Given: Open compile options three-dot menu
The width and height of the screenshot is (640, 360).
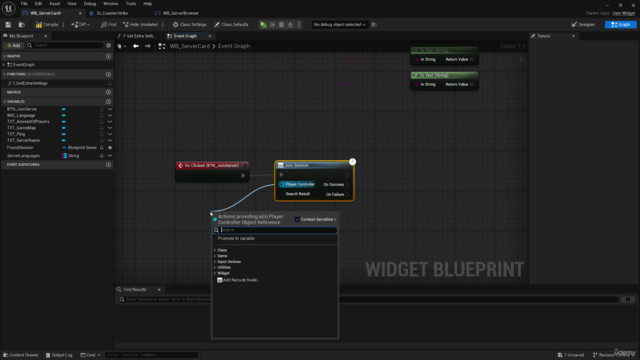Looking at the screenshot, I should click(63, 24).
